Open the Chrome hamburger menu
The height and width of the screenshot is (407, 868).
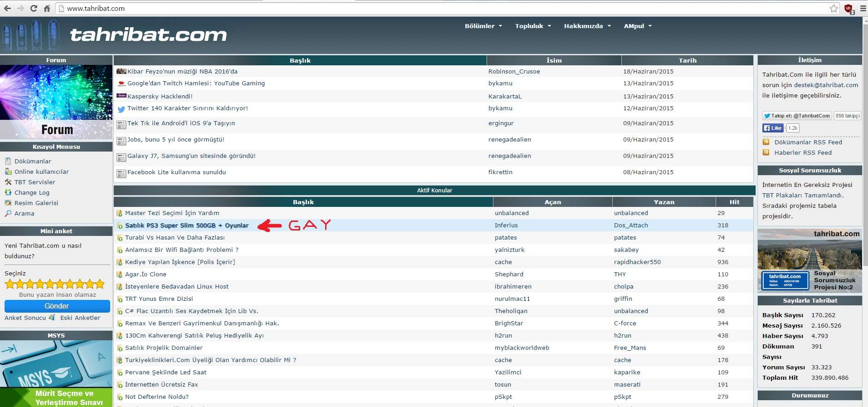click(863, 8)
